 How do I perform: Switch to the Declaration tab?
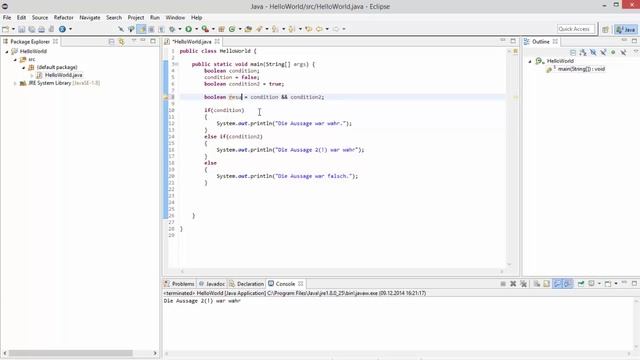click(247, 284)
